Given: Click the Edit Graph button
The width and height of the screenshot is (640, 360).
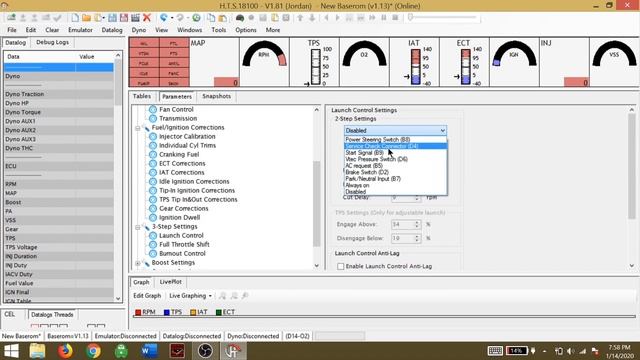Looking at the screenshot, I should [x=147, y=296].
